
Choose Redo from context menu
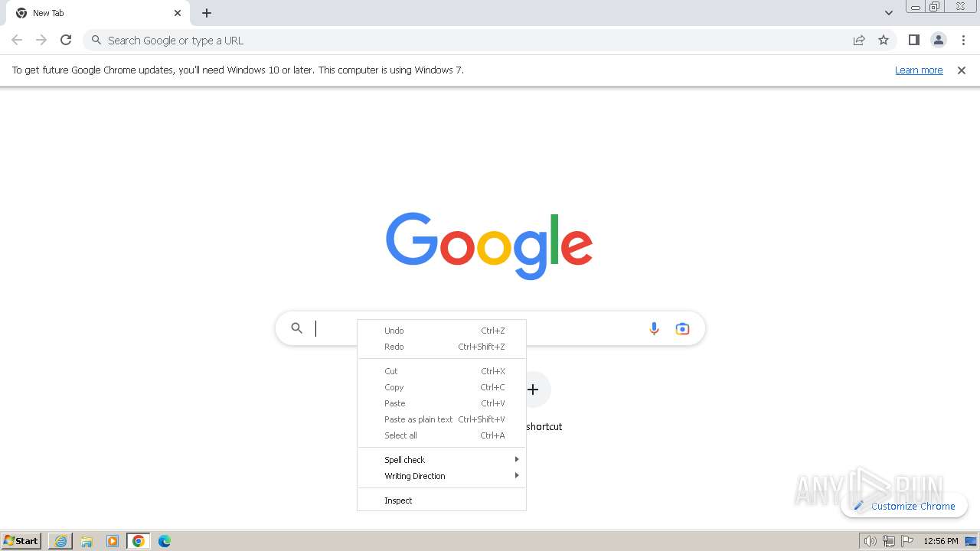(x=442, y=347)
